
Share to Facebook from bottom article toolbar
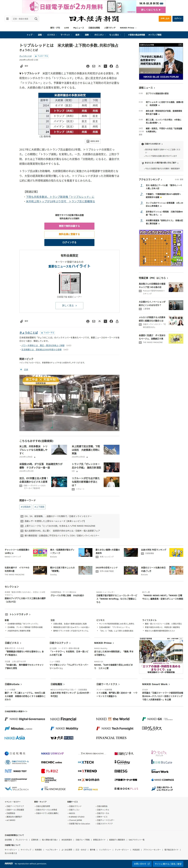coord(111,321)
